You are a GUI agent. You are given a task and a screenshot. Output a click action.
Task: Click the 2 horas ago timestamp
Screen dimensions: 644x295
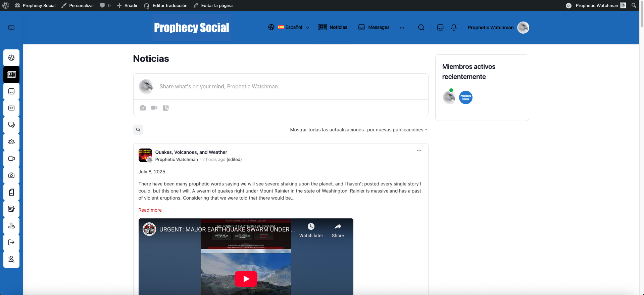point(214,160)
